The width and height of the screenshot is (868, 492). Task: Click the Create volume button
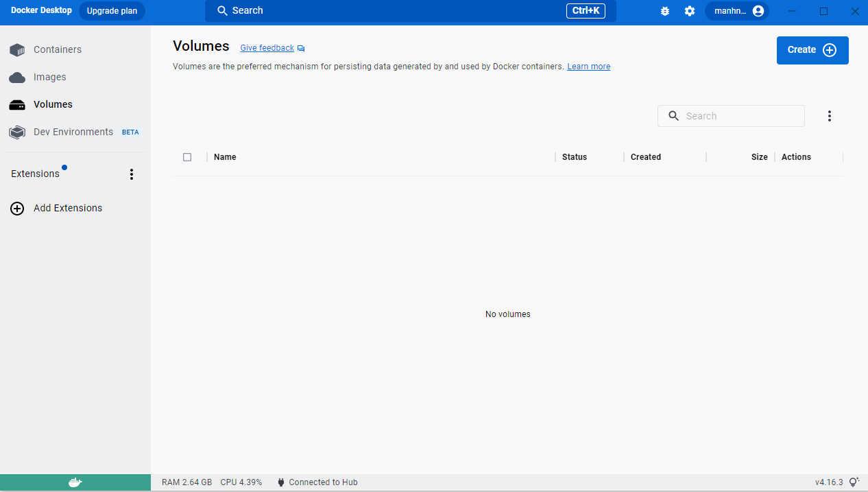coord(812,50)
